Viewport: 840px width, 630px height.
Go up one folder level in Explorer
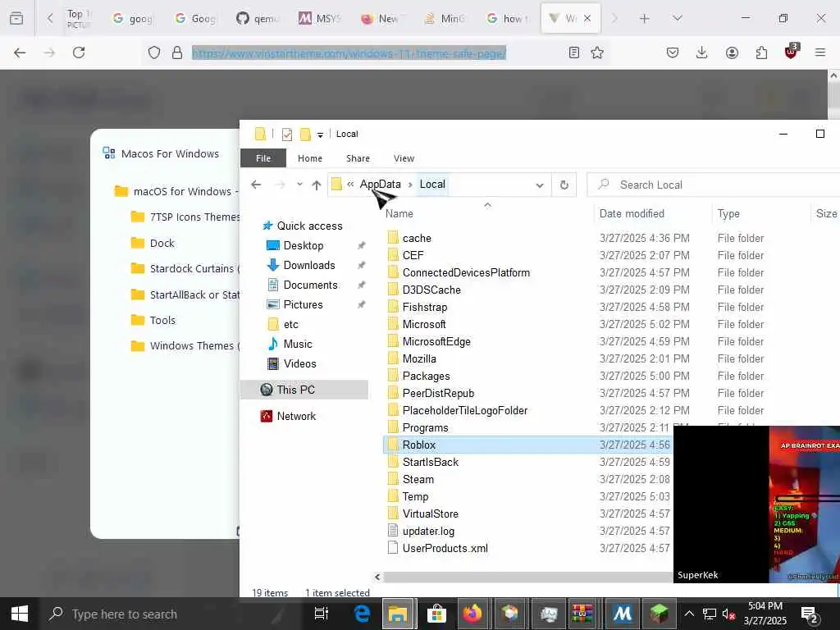tap(317, 185)
